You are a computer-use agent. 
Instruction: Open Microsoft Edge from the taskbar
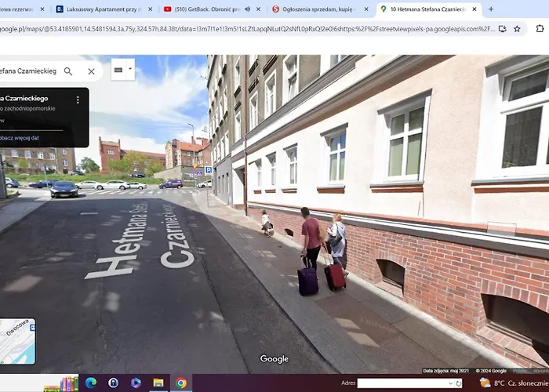[91, 383]
